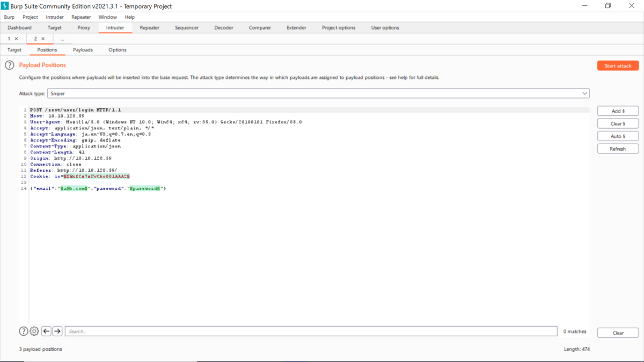This screenshot has width=644, height=362.
Task: Select Intruder attack tab 1
Action: 9,39
